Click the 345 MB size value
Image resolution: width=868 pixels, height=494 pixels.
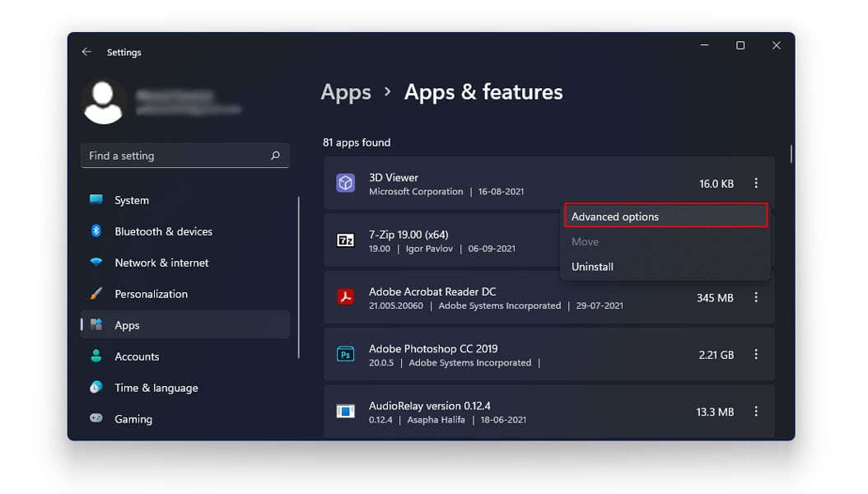[x=715, y=297]
